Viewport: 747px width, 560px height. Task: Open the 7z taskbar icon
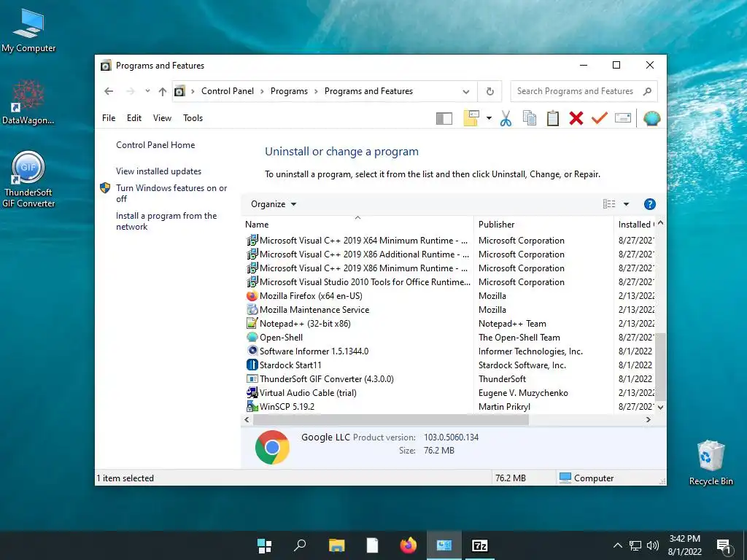tap(480, 545)
